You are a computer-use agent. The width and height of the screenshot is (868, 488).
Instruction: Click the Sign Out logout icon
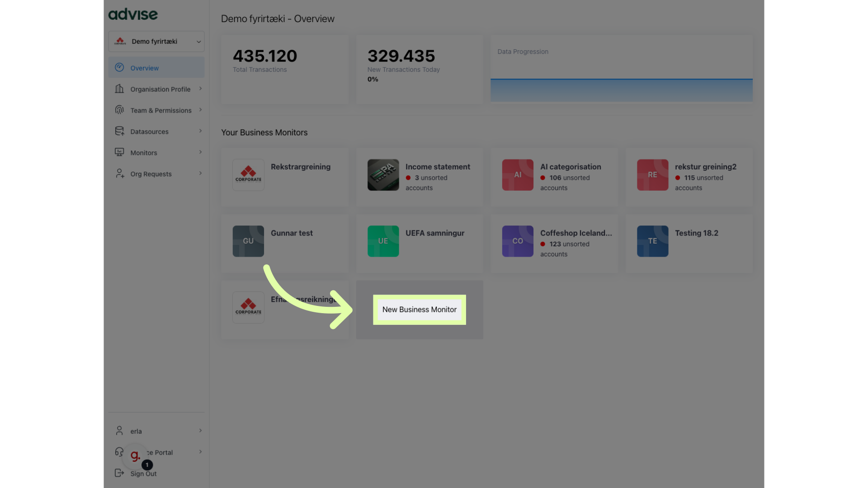point(119,473)
